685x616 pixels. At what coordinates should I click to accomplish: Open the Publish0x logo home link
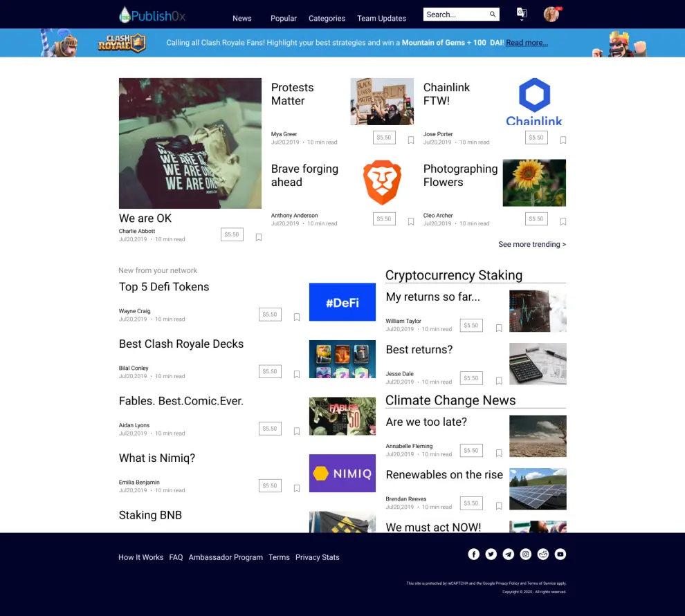(x=152, y=15)
